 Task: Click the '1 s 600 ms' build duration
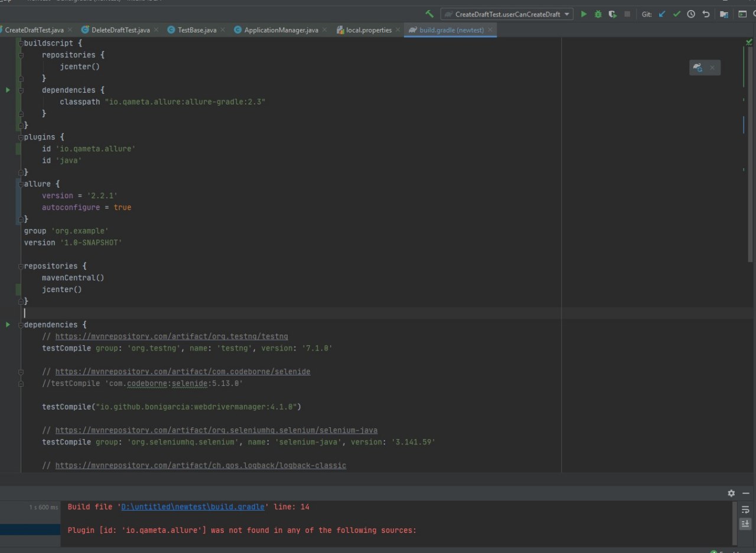(44, 507)
